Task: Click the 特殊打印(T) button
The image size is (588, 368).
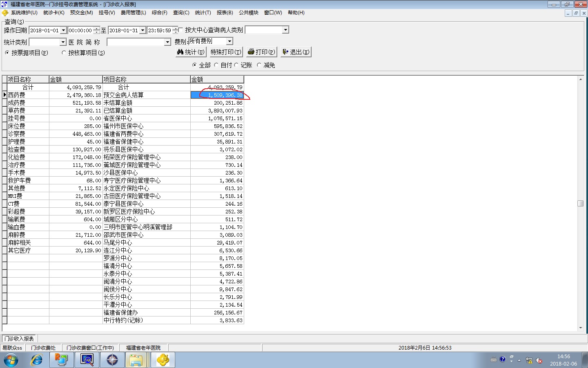Action: pyautogui.click(x=226, y=52)
